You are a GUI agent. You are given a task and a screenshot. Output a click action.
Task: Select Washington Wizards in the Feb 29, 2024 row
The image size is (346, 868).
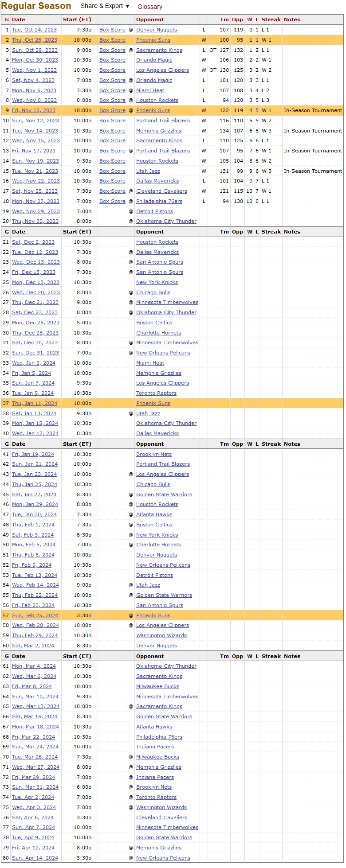(x=161, y=635)
